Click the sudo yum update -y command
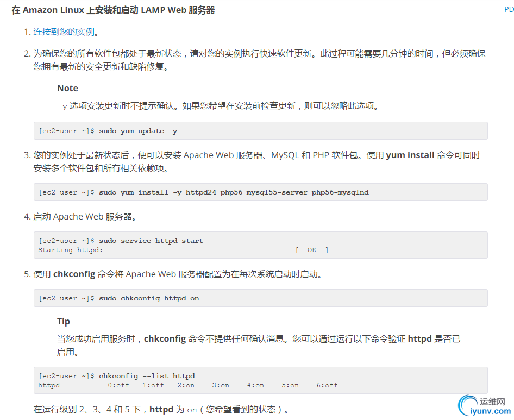The height and width of the screenshot is (420, 514). 138,131
